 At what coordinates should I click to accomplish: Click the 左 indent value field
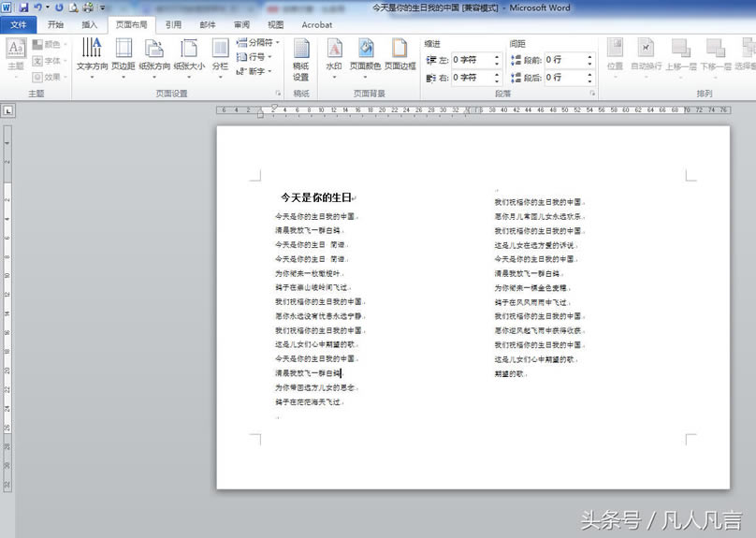473,60
